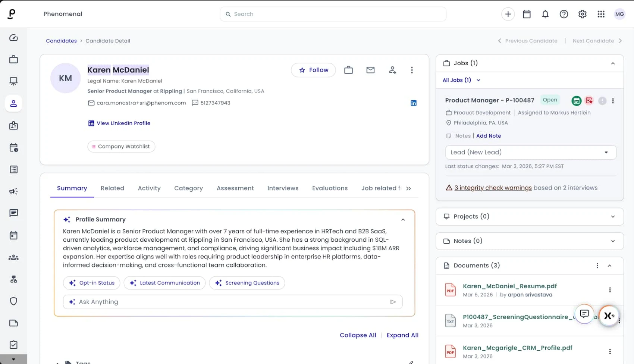Expand the Projects (0) panel
Viewport: 634px width, 364px height.
click(613, 217)
